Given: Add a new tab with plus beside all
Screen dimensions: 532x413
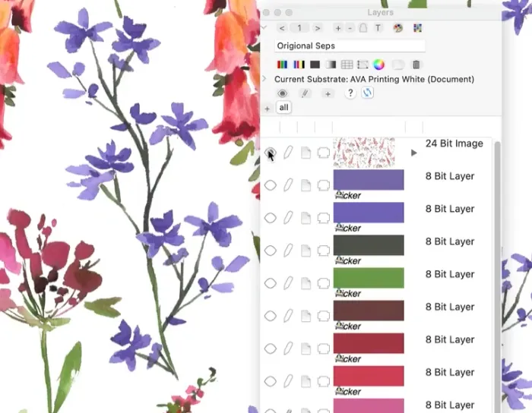Looking at the screenshot, I should point(268,109).
